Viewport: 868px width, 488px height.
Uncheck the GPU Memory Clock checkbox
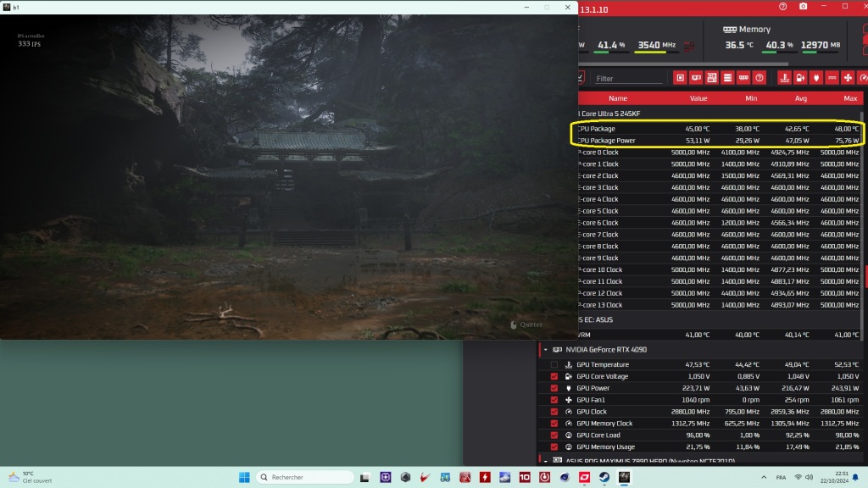[x=554, y=424]
